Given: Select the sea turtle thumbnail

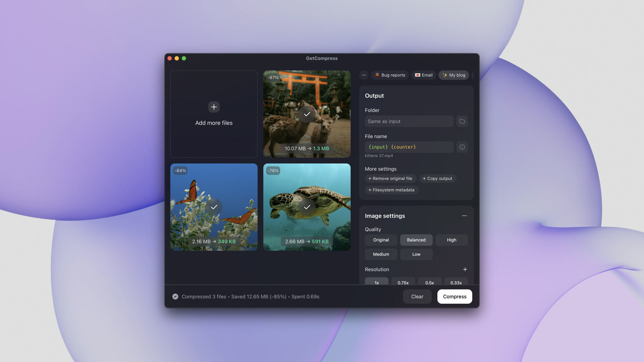Looking at the screenshot, I should click(x=307, y=207).
